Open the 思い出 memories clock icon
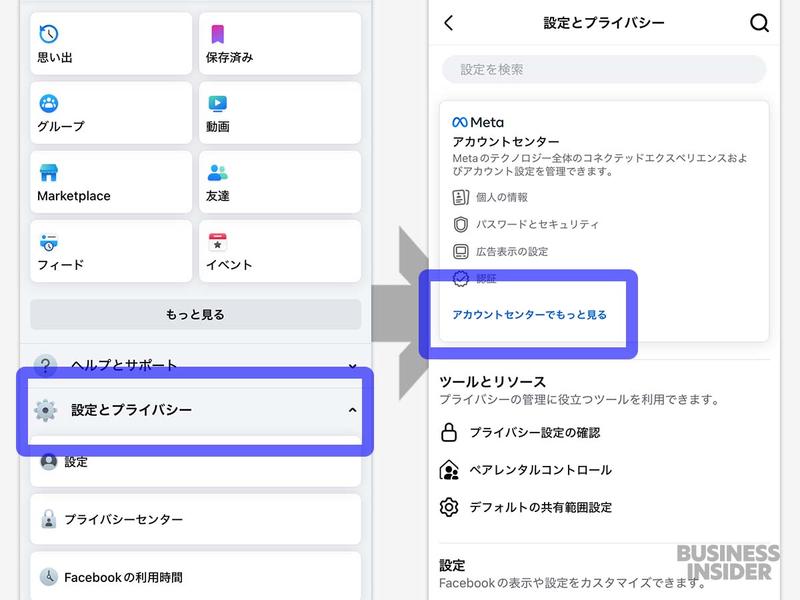The width and height of the screenshot is (800, 600). click(48, 34)
